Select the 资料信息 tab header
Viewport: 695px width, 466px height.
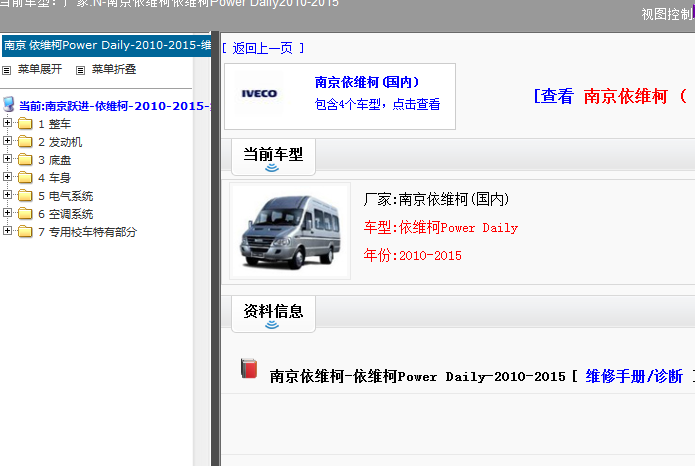tap(273, 311)
